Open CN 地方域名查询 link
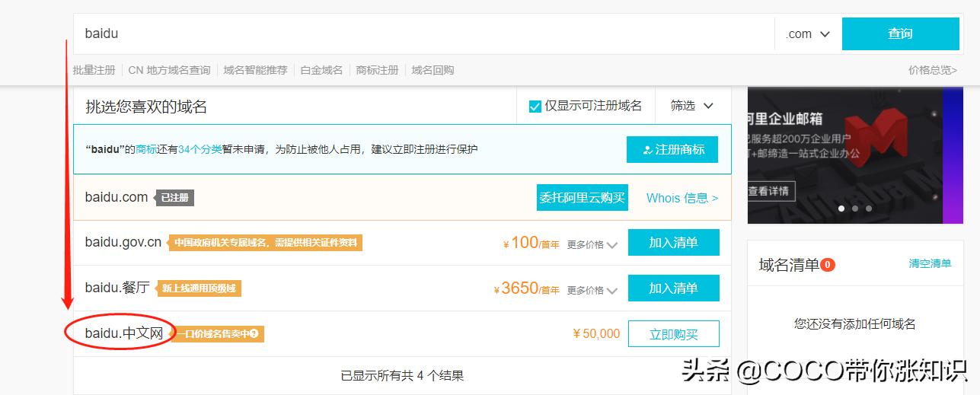Viewport: 980px width, 395px height. (x=169, y=70)
